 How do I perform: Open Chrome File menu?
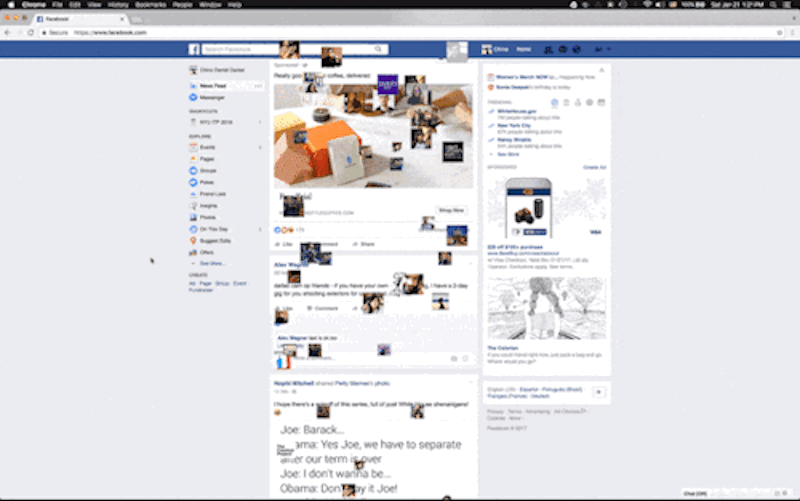tap(57, 5)
